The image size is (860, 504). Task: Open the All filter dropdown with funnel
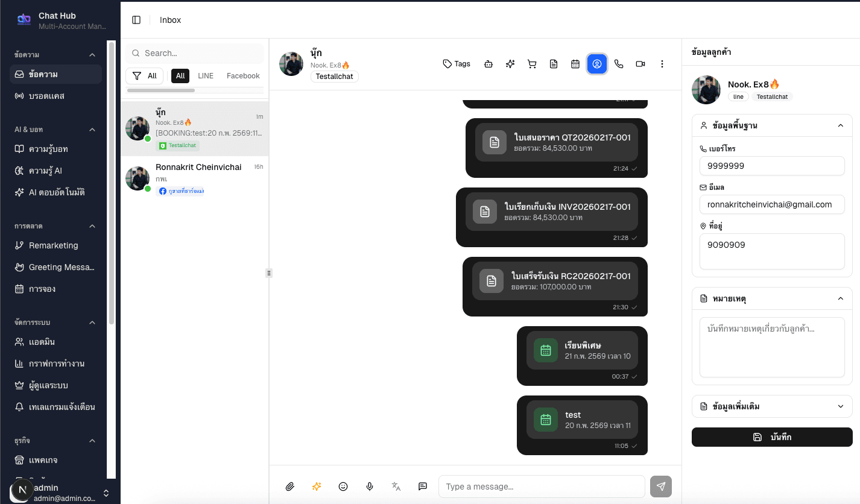click(145, 76)
